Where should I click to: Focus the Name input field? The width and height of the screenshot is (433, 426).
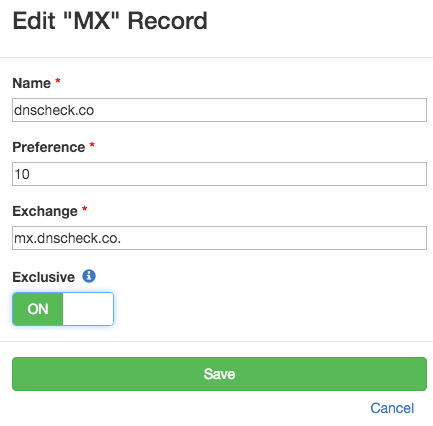(x=219, y=110)
